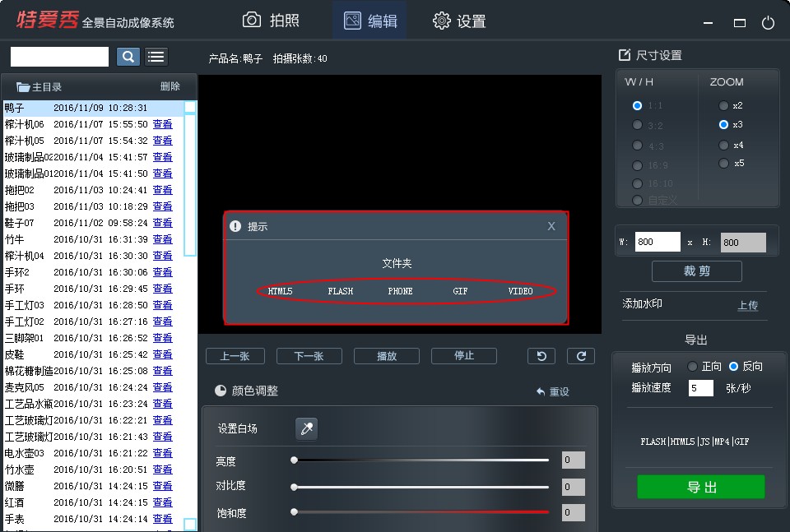Open HTML5 folder in dialog
790x532 pixels.
point(280,291)
